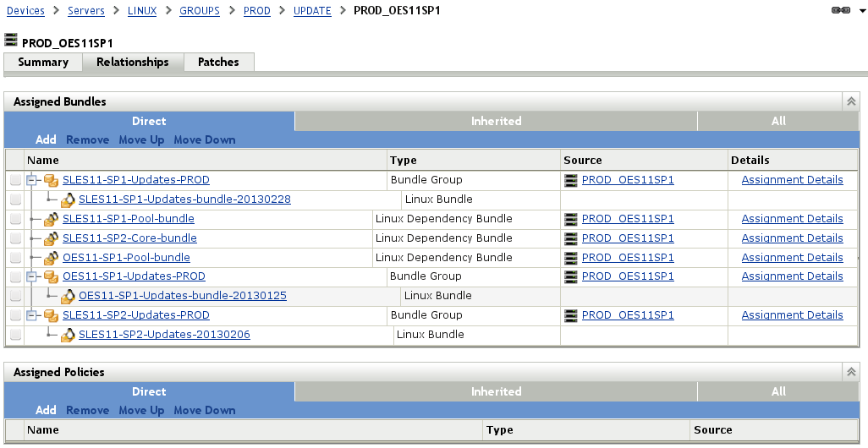Show Inherited assigned bundles
Screen dimensions: 868x448
point(496,121)
